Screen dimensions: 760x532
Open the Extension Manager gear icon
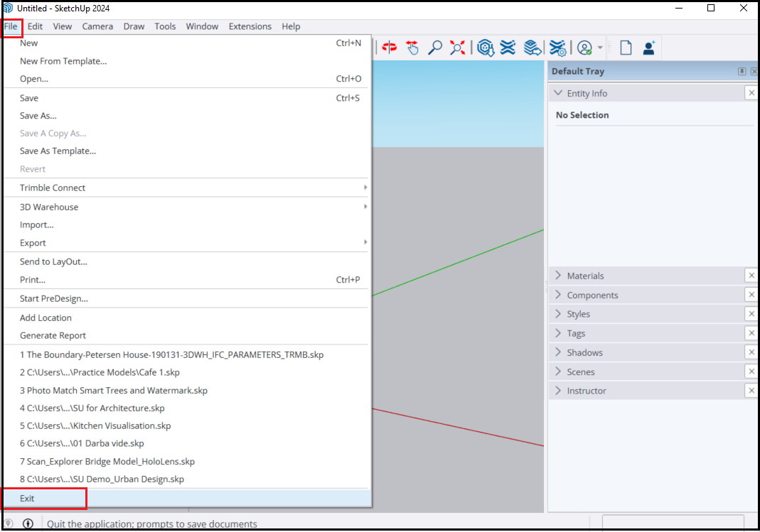click(x=557, y=48)
